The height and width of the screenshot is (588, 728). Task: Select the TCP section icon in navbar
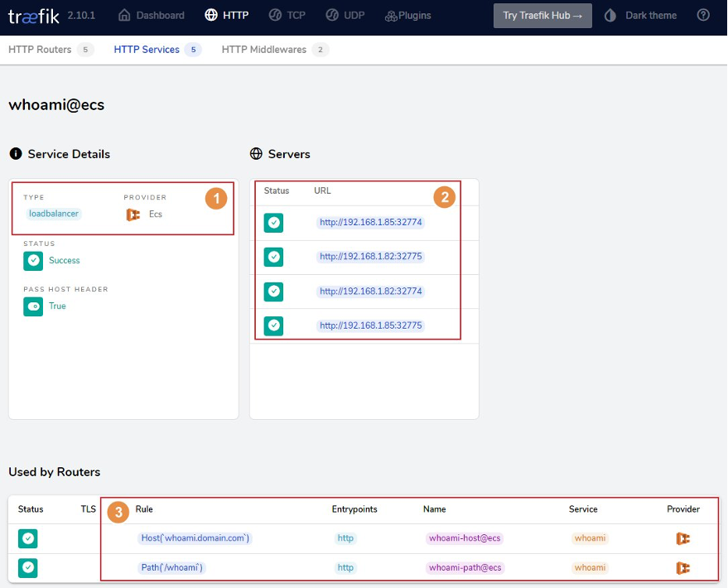click(273, 14)
